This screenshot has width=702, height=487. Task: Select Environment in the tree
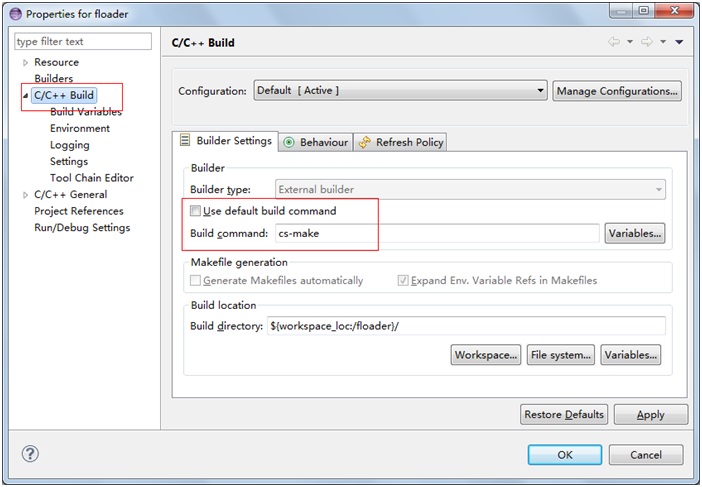(x=80, y=128)
